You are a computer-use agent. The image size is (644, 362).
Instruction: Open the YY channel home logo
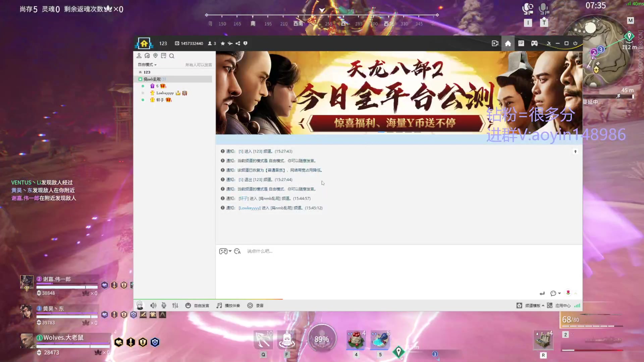(x=144, y=43)
